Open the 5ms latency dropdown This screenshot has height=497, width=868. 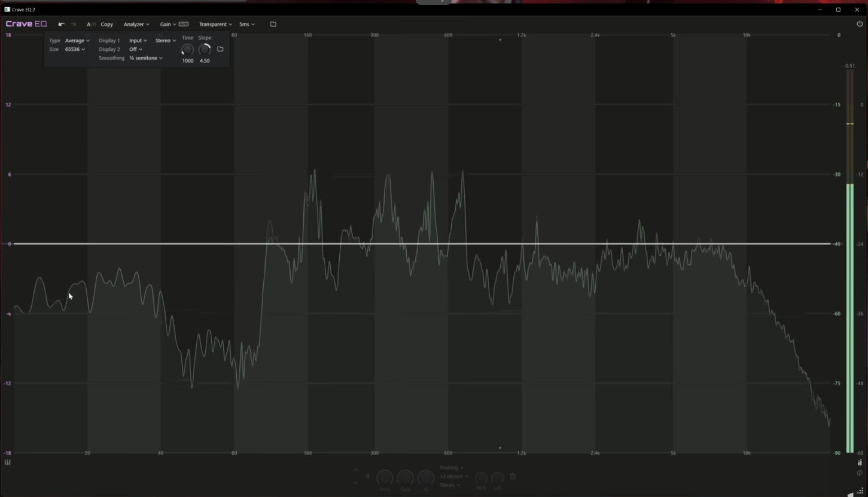(246, 25)
